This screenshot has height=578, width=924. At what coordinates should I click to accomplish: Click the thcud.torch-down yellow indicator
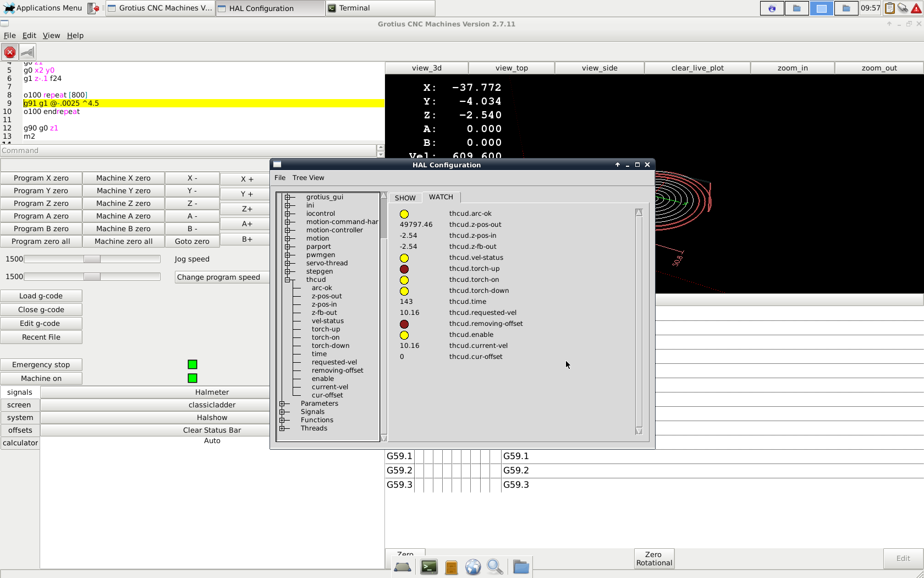click(404, 291)
